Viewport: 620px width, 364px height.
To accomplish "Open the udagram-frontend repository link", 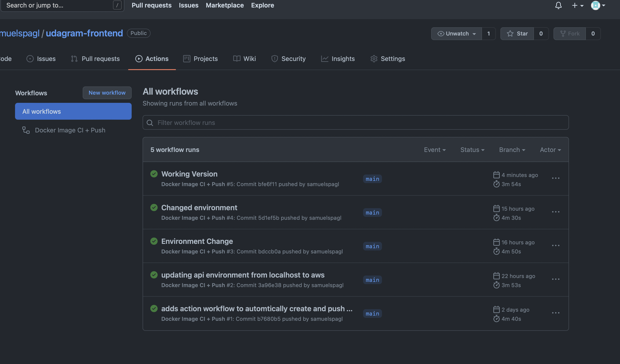I will pos(84,33).
